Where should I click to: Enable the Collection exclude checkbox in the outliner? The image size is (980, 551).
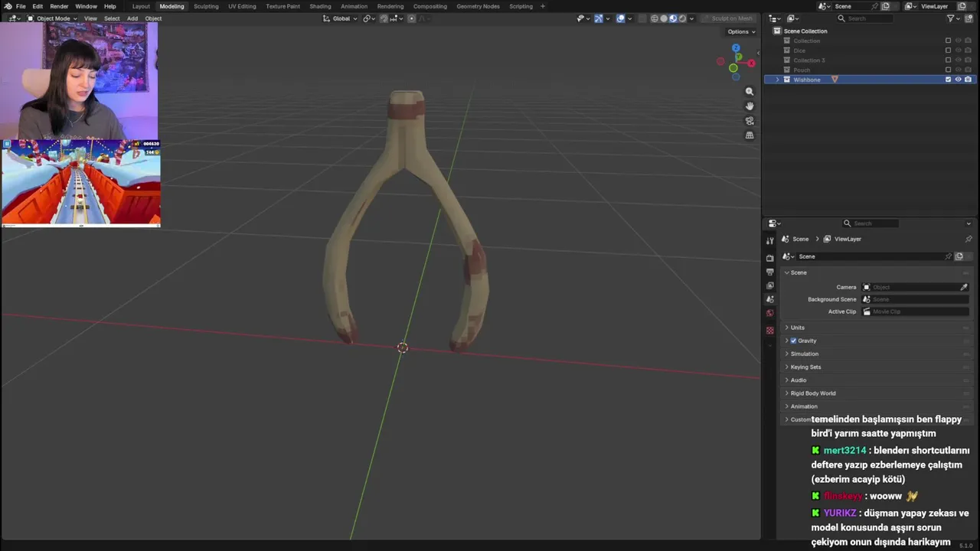tap(948, 41)
